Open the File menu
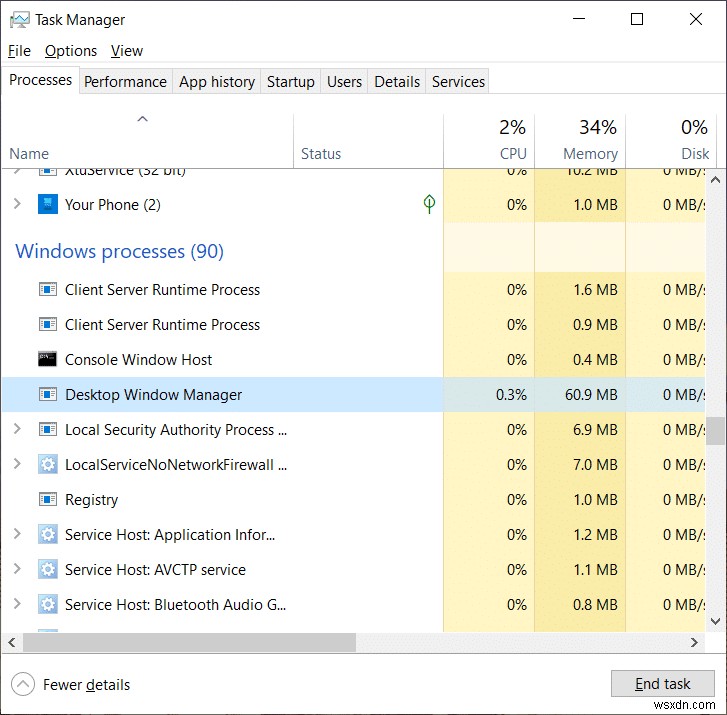The image size is (727, 715). click(19, 51)
